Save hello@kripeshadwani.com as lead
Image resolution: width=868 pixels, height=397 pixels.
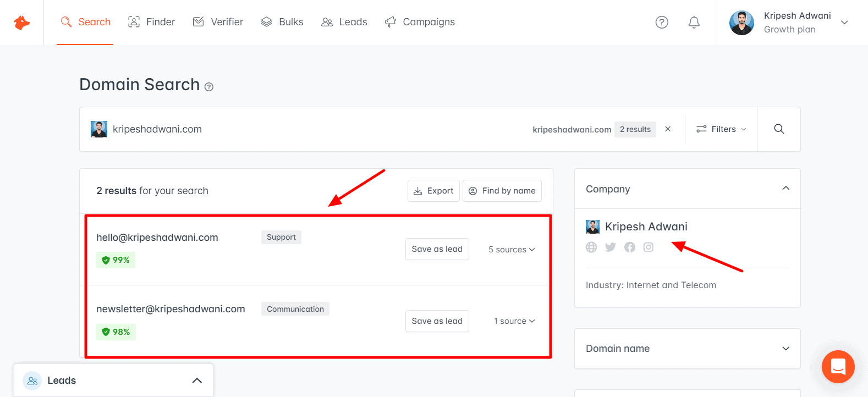[x=437, y=249]
